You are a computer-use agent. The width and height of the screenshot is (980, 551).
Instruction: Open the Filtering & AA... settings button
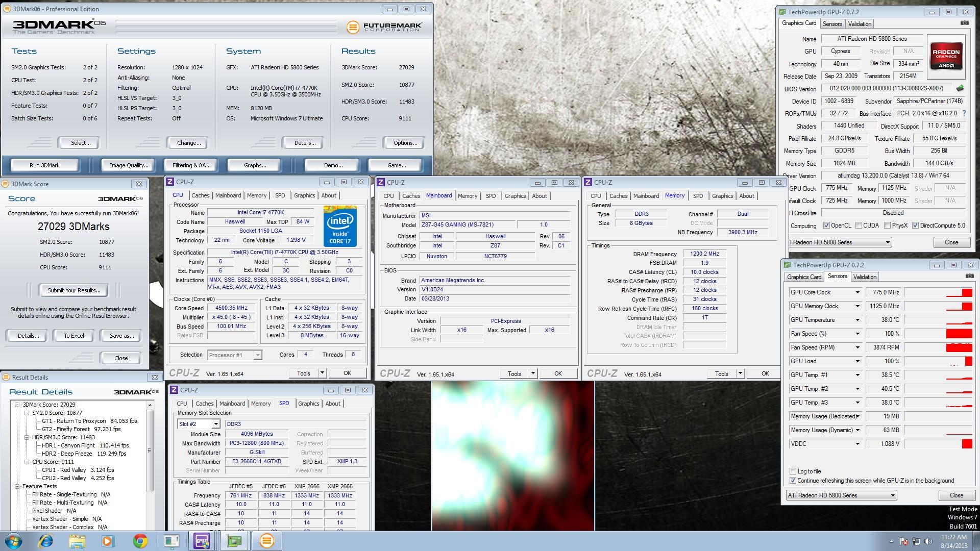191,165
